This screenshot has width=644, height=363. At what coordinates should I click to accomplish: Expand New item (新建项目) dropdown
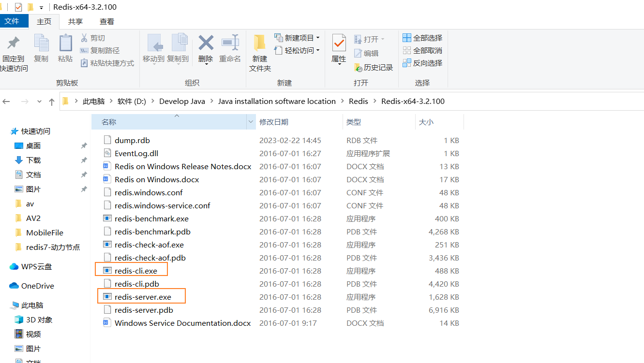pos(318,38)
